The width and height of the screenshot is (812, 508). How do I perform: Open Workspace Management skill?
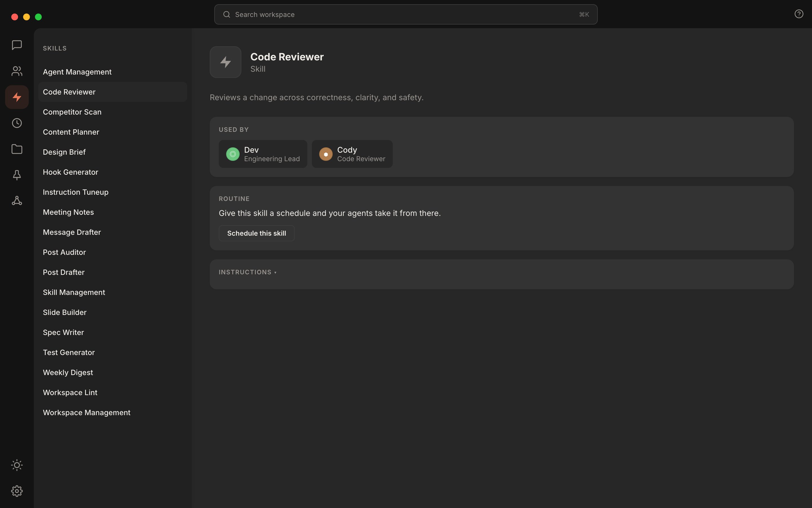[x=113, y=413]
